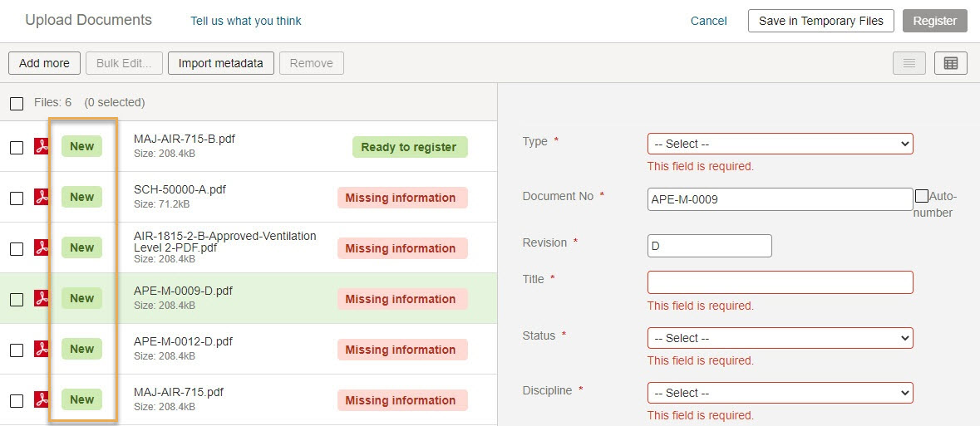The height and width of the screenshot is (426, 980).
Task: Click the Add more button
Action: [x=44, y=63]
